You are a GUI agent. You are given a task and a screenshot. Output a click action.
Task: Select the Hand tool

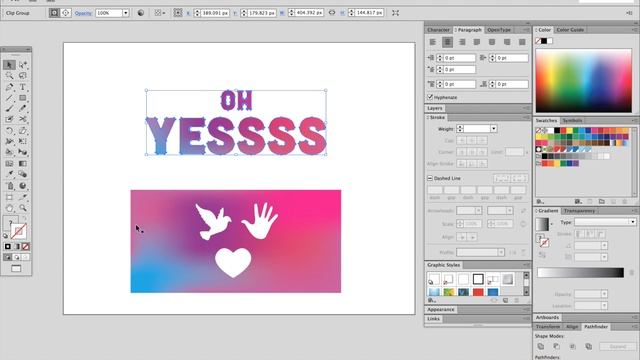pos(9,208)
